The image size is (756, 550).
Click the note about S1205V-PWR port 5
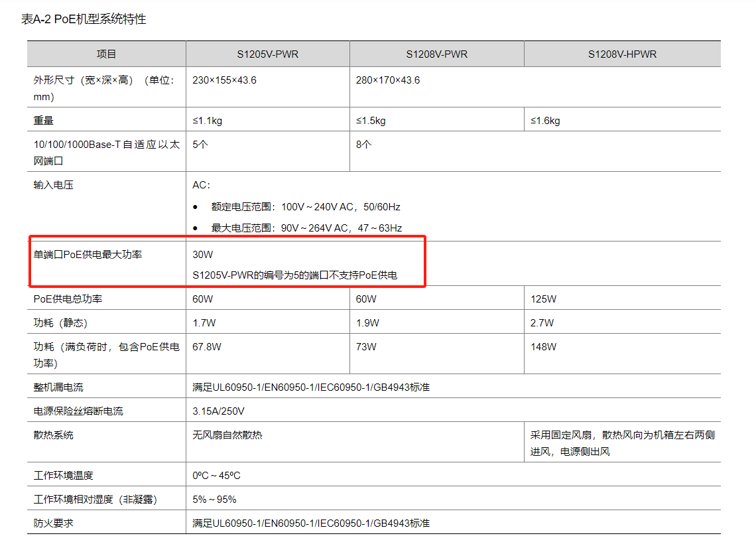[294, 275]
